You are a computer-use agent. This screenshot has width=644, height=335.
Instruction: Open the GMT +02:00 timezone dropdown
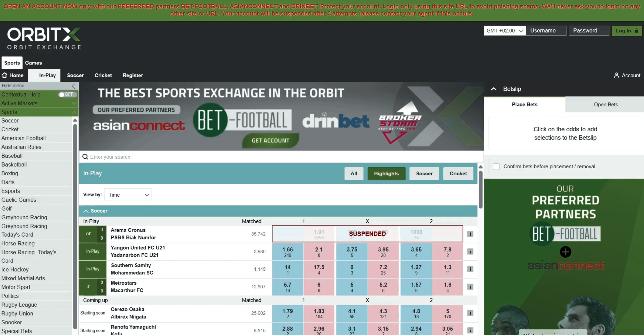(504, 31)
